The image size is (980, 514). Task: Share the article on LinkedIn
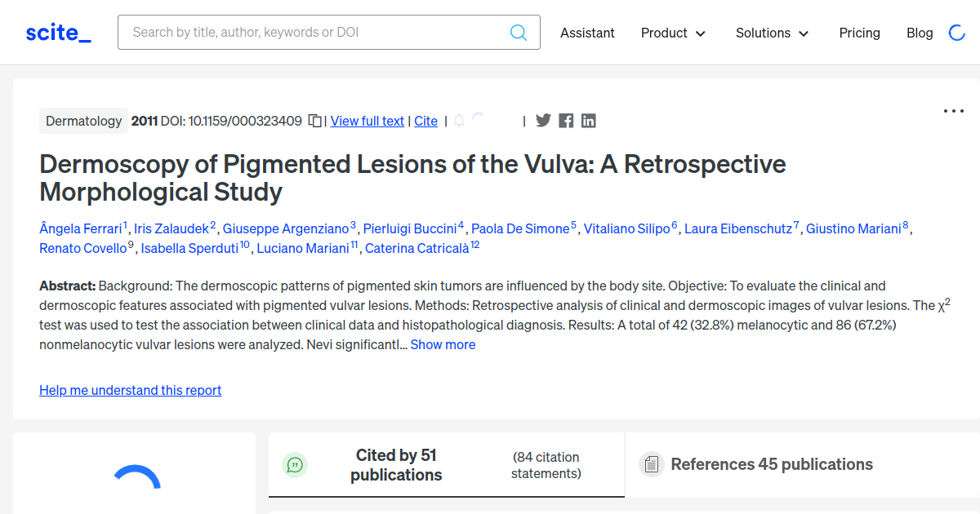589,120
